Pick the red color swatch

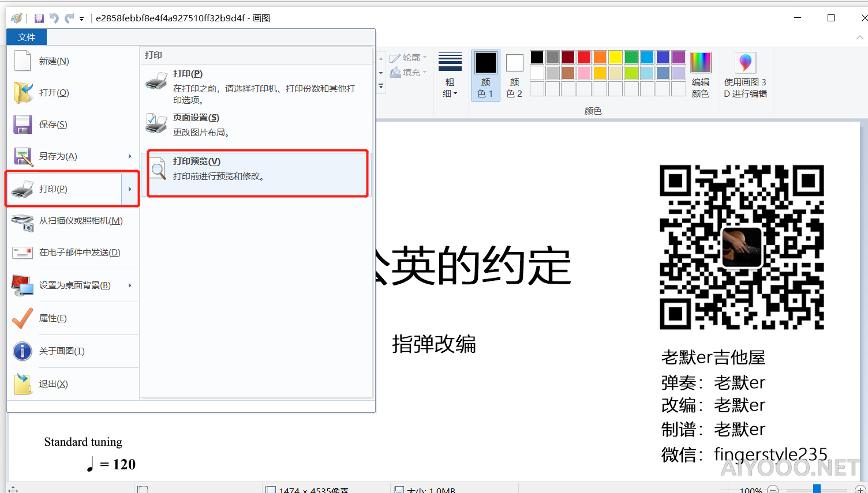[x=584, y=58]
